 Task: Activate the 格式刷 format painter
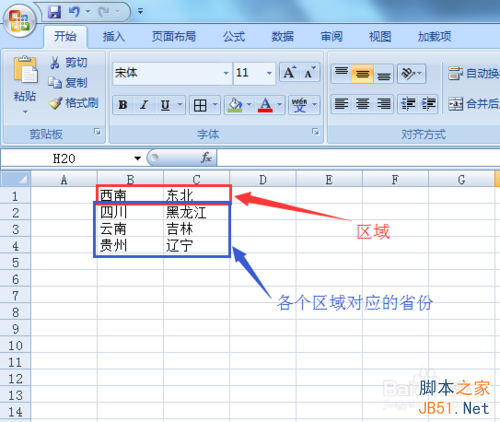point(74,103)
